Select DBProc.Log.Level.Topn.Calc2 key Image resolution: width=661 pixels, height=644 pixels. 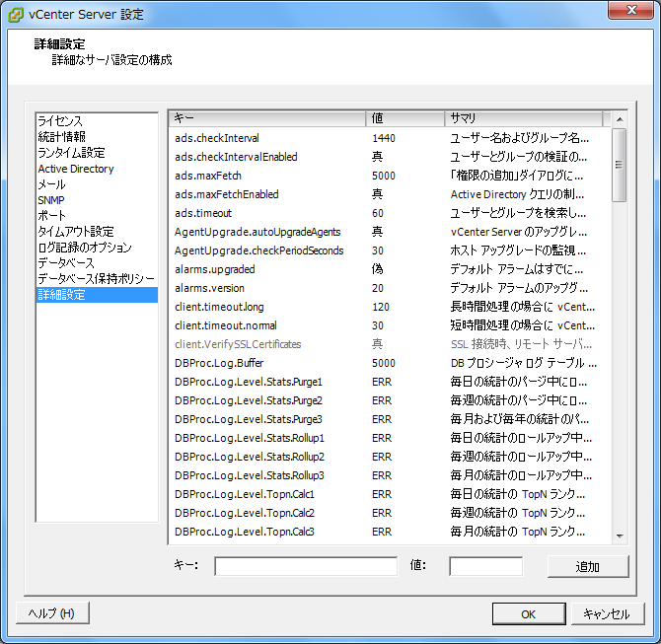[245, 513]
